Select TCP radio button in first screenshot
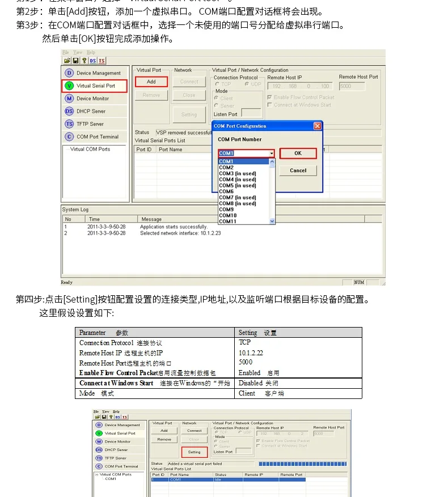Viewport: 448px width, 497px height. [217, 84]
